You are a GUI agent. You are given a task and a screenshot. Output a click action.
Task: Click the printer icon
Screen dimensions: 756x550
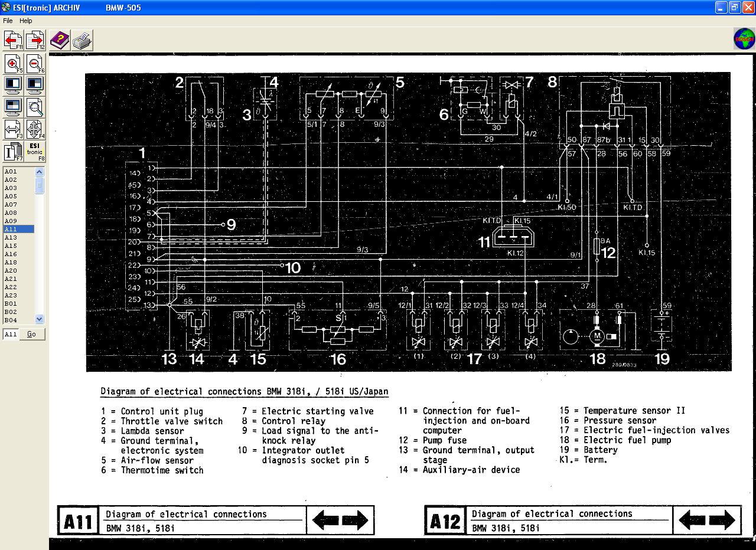82,40
